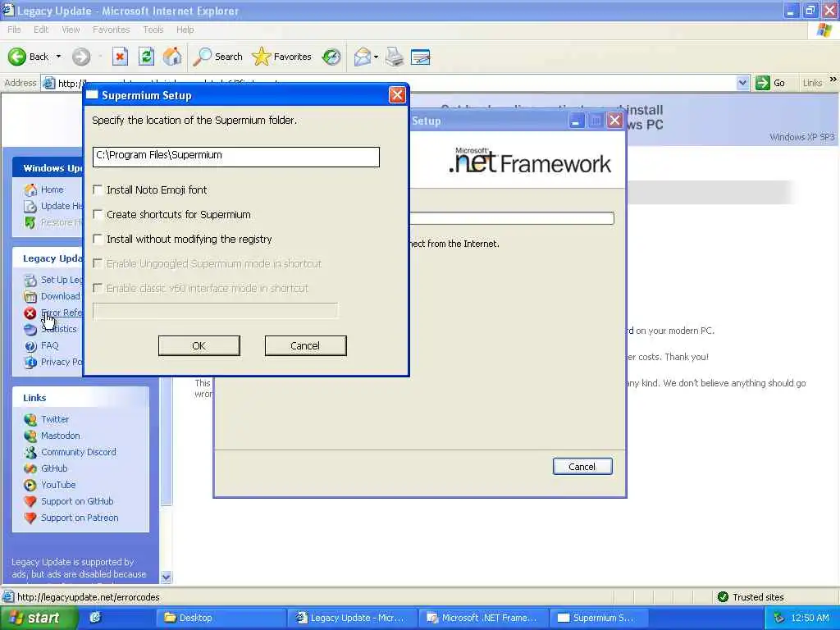The image size is (840, 630).
Task: Click the Mail envelope icon
Action: [362, 57]
